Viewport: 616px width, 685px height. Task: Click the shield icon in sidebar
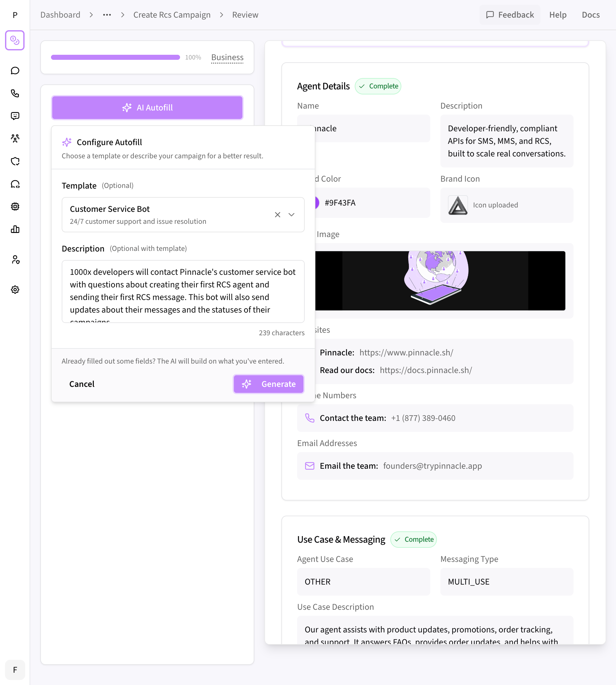[x=15, y=161]
